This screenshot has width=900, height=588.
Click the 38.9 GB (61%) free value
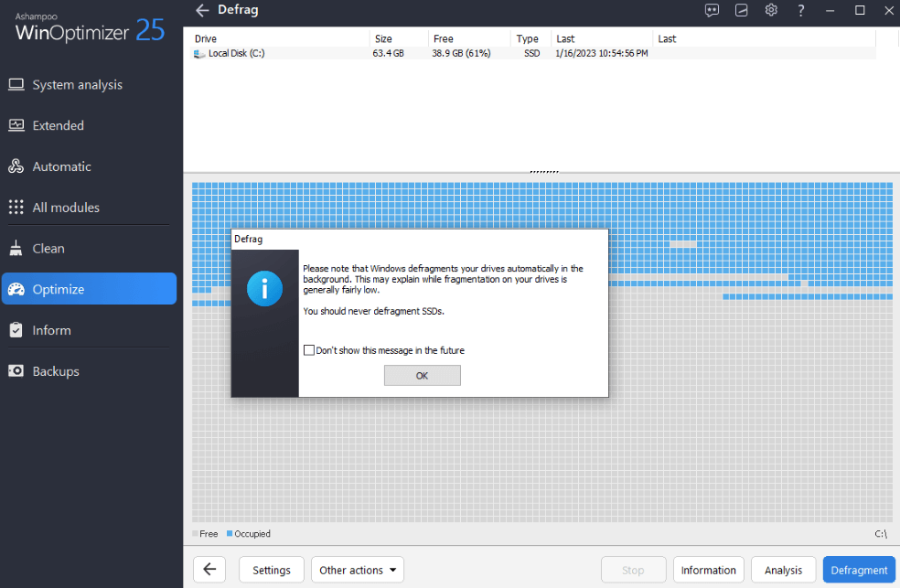(462, 53)
